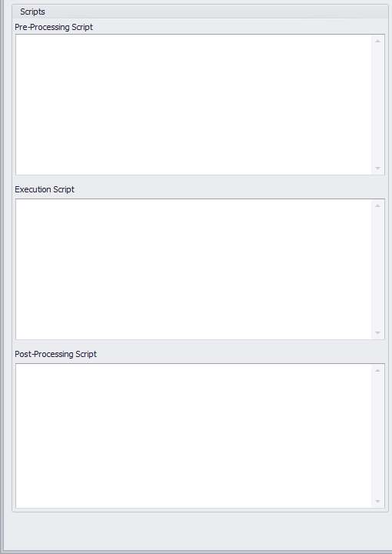This screenshot has height=554, width=392.
Task: Click the Execution Script label
Action: [45, 189]
